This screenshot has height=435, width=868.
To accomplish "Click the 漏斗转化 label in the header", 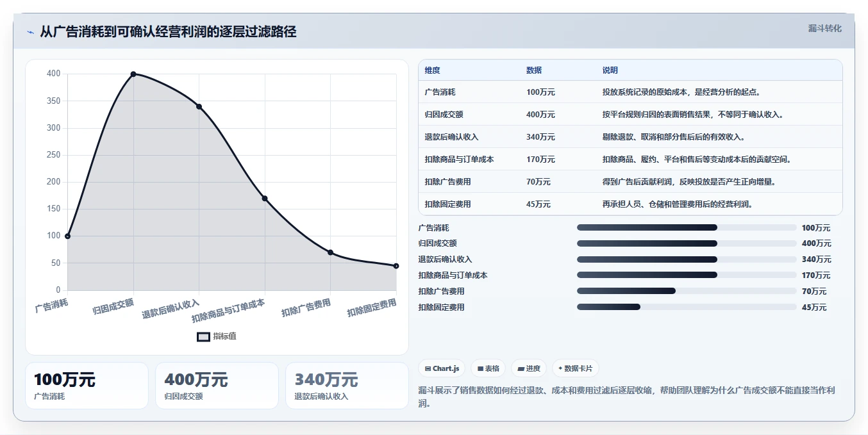I will [x=824, y=28].
